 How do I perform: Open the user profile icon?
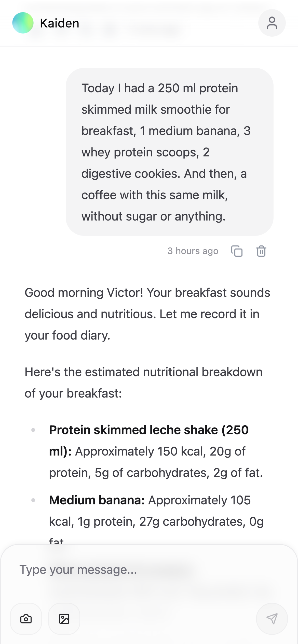(x=272, y=23)
